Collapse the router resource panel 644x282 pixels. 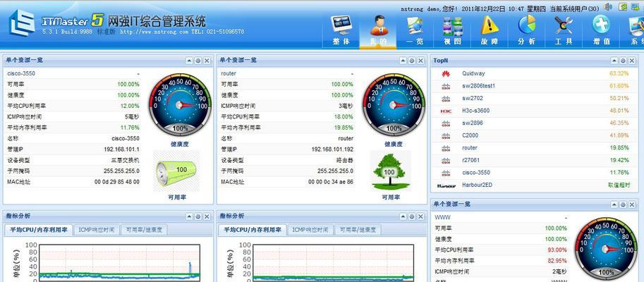coord(403,61)
